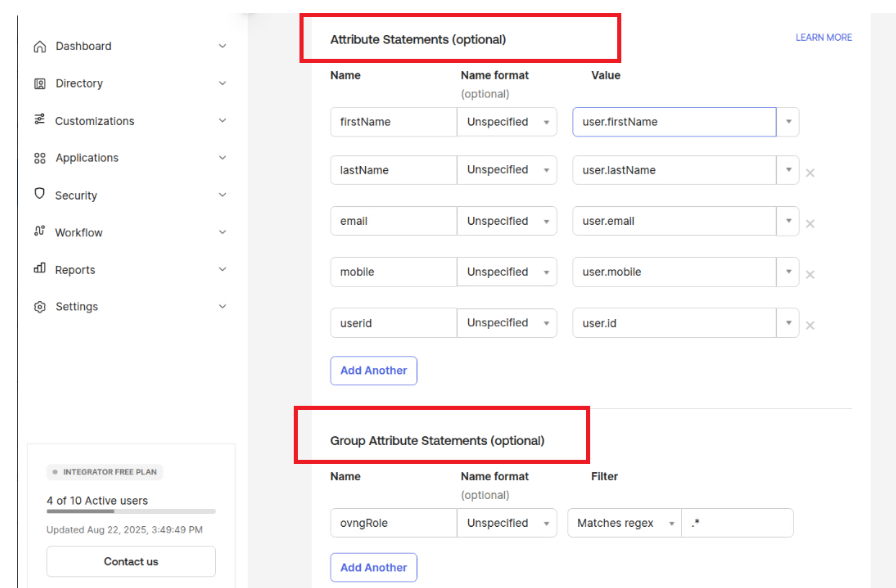This screenshot has width=896, height=588.
Task: Remove the lastName attribute row
Action: click(810, 172)
